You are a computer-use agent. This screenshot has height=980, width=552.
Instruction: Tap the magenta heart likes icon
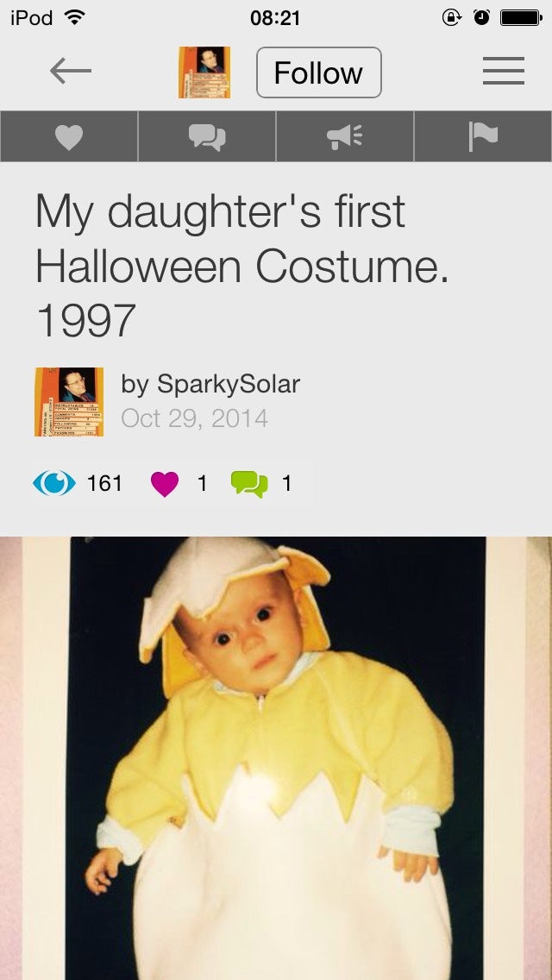pos(164,484)
